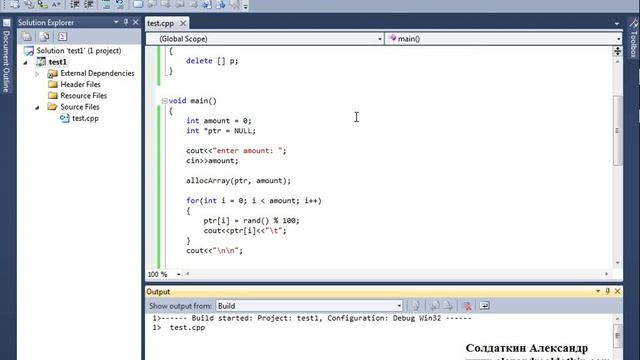Select the test.cpp document tab
Viewport: 640px width, 360px height.
160,23
